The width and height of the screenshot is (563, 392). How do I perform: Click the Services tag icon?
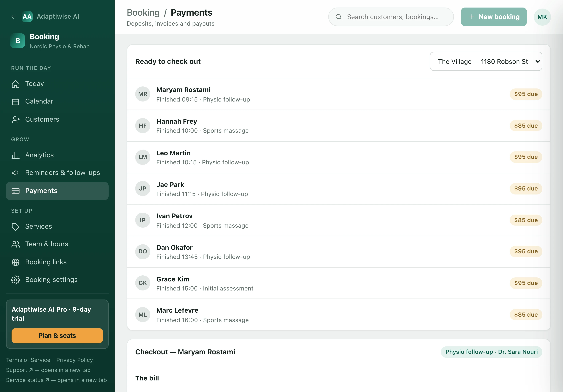(x=15, y=226)
